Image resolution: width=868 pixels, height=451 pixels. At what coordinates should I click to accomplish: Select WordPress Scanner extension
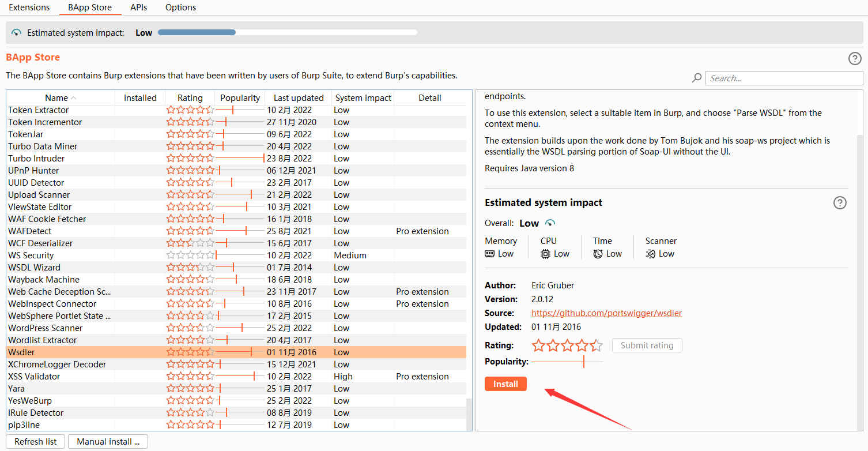(236, 328)
